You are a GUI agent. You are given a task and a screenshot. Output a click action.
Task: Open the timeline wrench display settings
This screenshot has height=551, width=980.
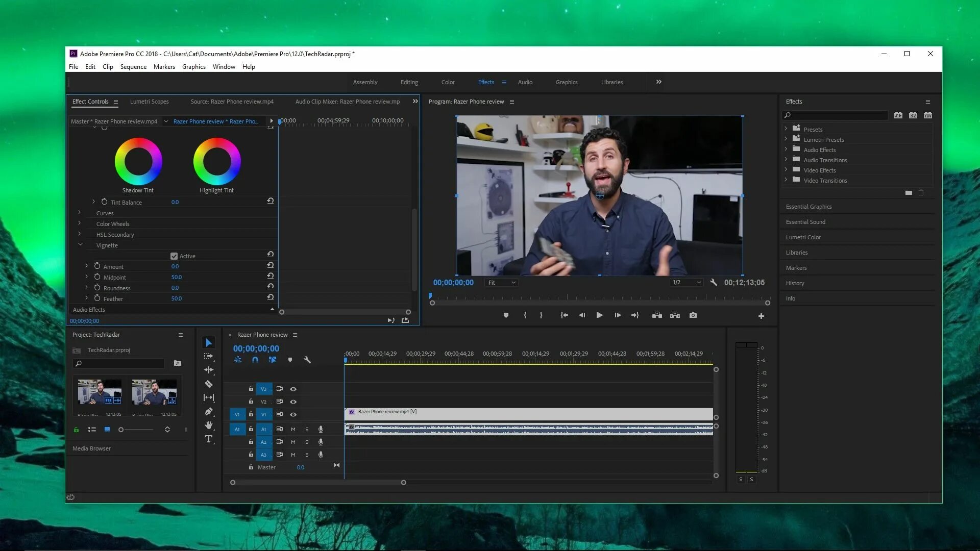pyautogui.click(x=307, y=360)
